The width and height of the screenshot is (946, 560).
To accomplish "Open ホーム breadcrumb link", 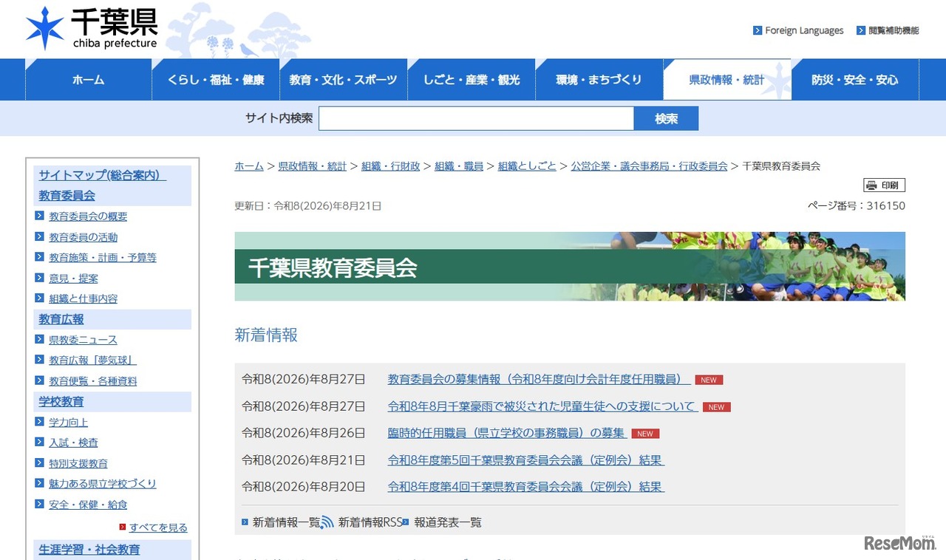I will (249, 166).
